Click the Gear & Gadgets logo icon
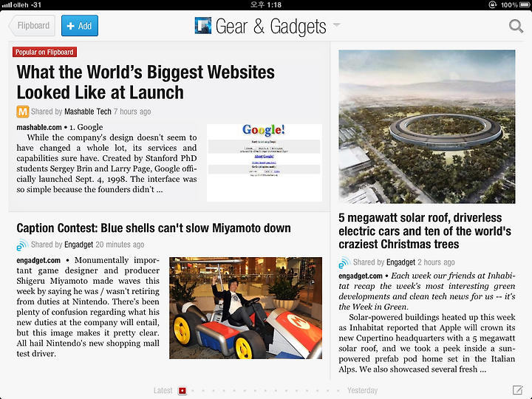Screen dimensions: 532x399 pyautogui.click(x=203, y=26)
